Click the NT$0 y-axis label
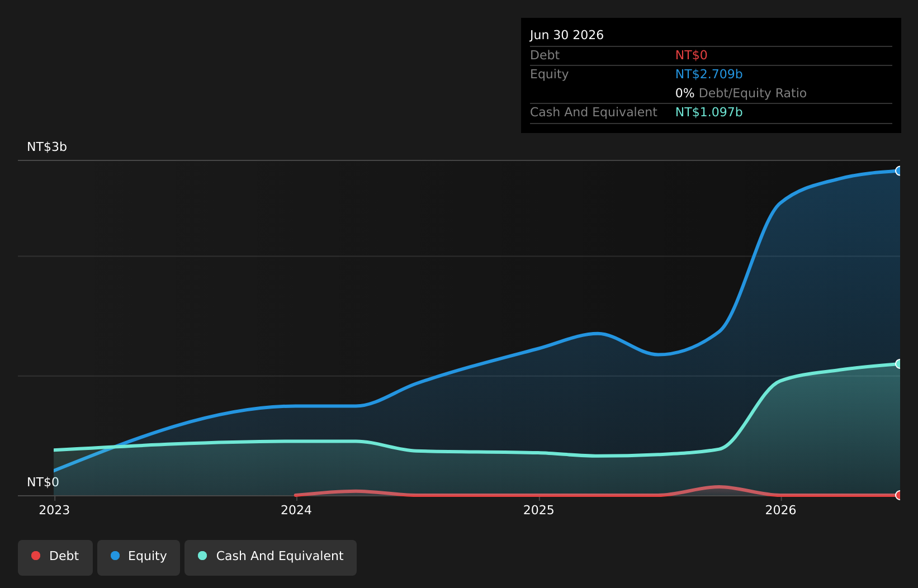918x588 pixels. (x=43, y=482)
